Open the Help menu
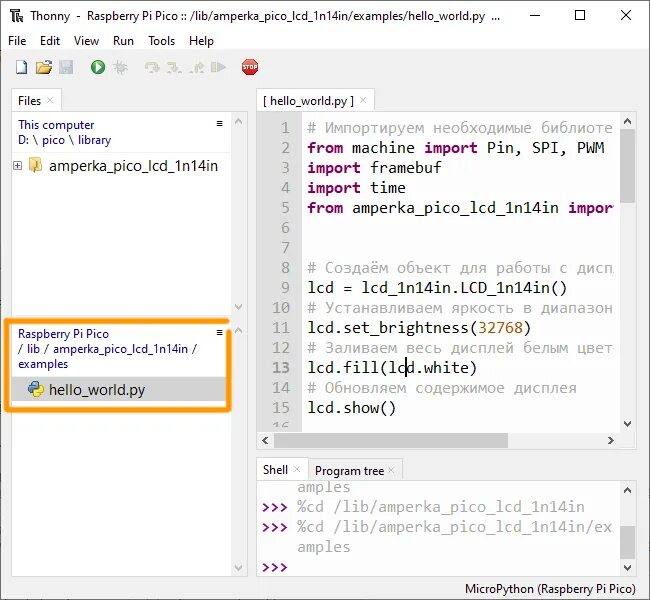The width and height of the screenshot is (650, 600). coord(201,41)
